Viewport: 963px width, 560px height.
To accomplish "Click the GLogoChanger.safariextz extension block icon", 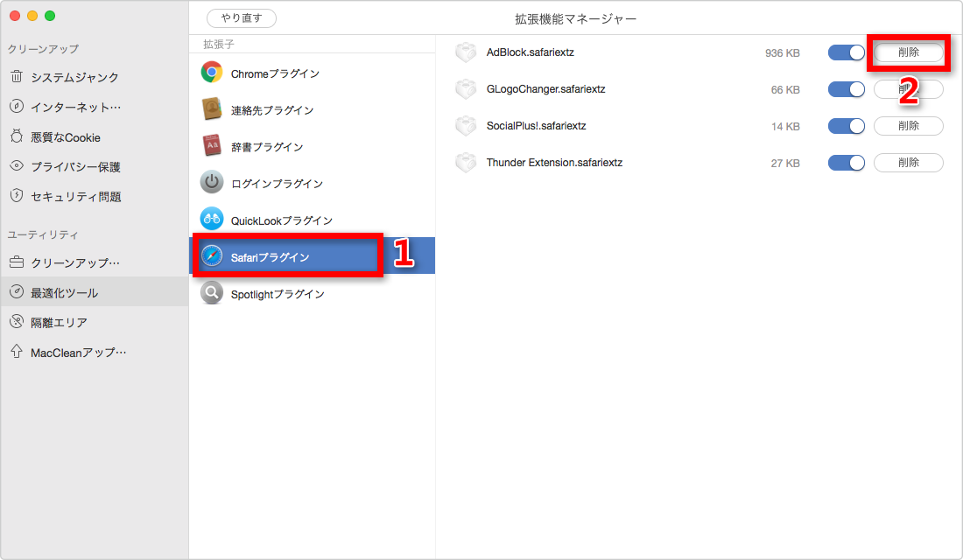I will point(466,89).
